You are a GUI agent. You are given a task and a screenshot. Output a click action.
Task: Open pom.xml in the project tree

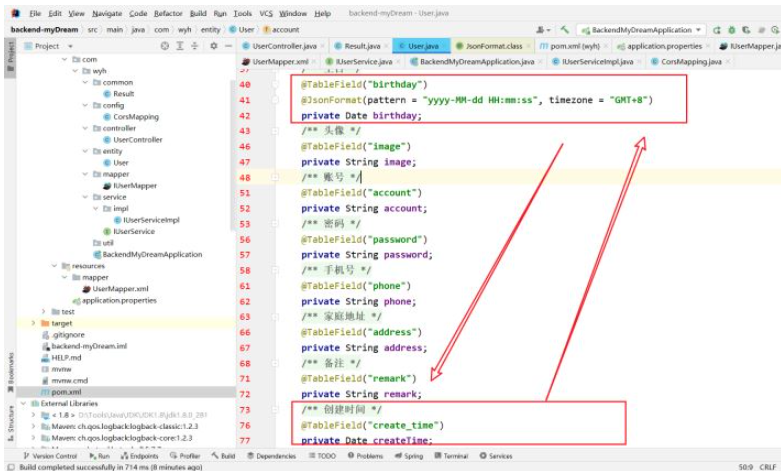(x=66, y=392)
